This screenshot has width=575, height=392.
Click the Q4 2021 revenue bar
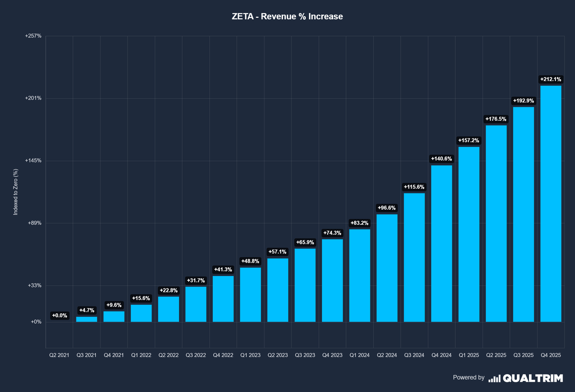pos(114,317)
